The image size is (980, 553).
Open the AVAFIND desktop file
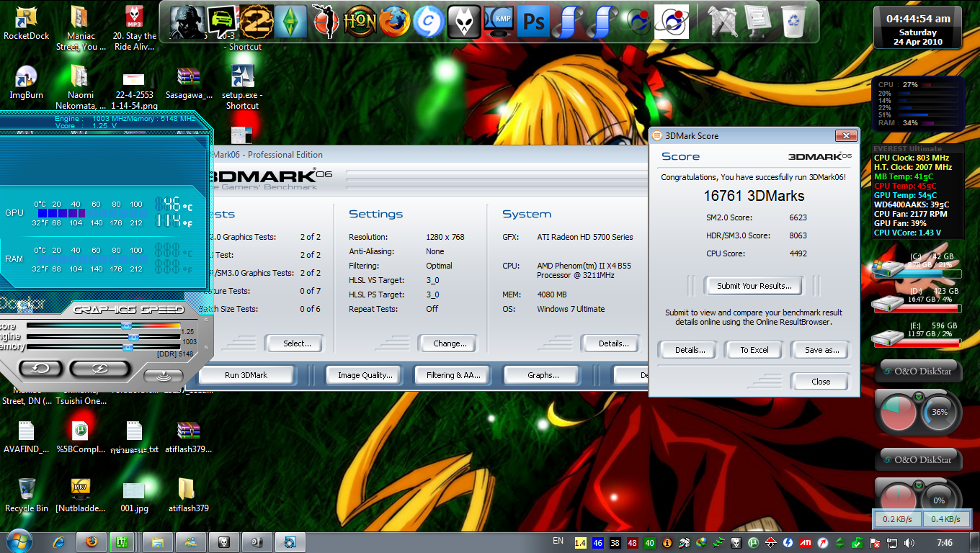(x=26, y=436)
